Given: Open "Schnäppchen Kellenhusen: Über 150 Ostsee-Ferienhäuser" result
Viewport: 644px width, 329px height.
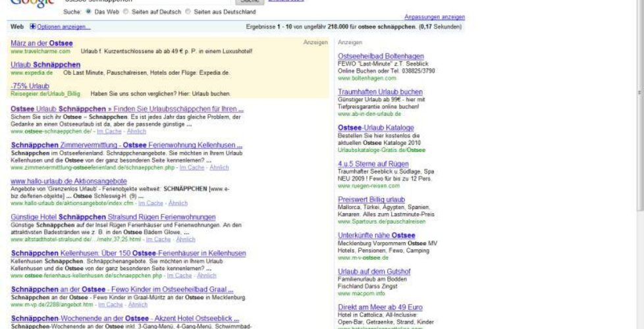Looking at the screenshot, I should tap(128, 253).
